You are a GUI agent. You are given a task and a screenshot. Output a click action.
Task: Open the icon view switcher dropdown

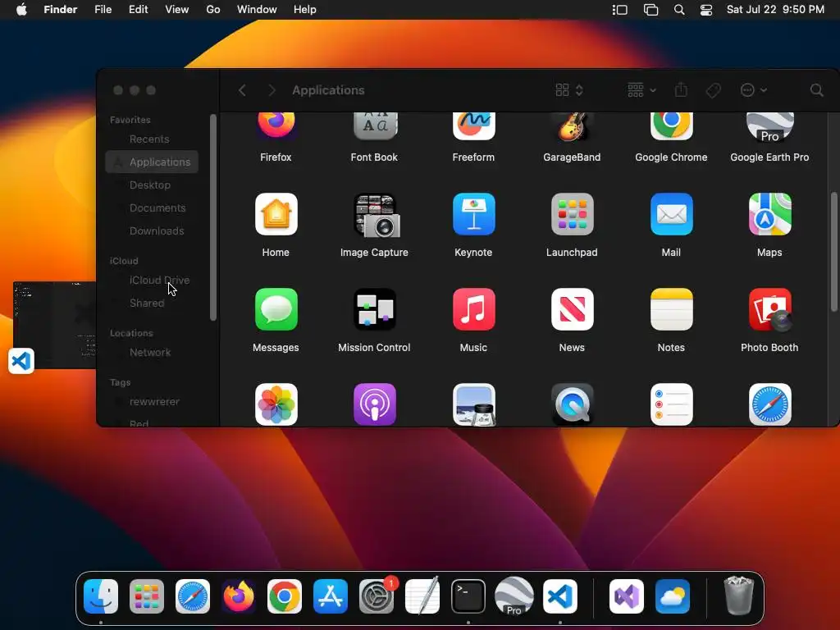point(569,90)
